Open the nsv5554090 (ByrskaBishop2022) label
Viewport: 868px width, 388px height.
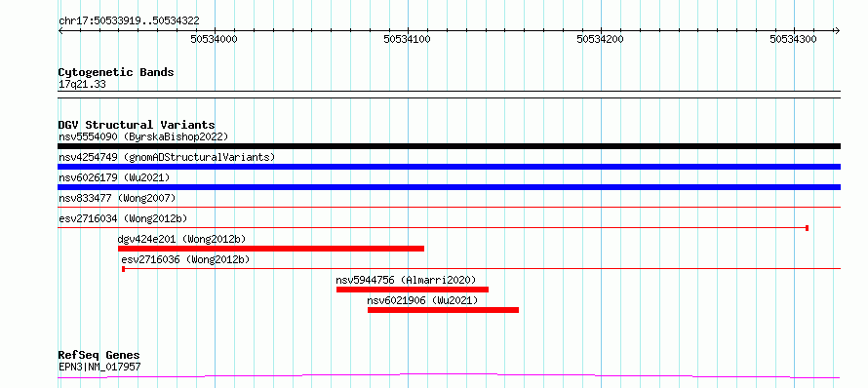(x=143, y=136)
